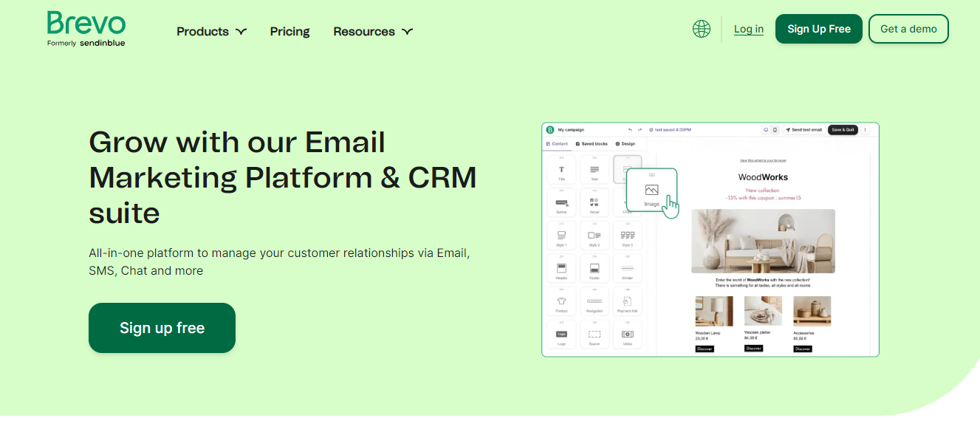Select the Navigation content block

[594, 302]
